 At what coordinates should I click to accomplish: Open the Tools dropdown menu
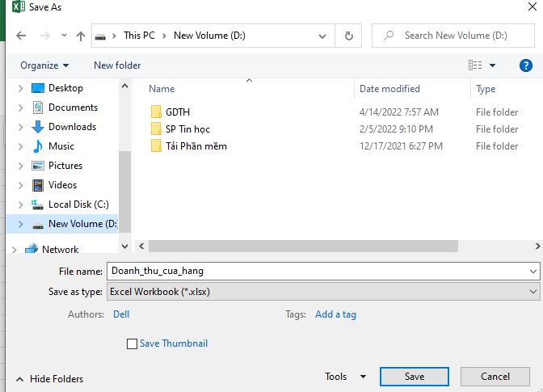(x=345, y=377)
